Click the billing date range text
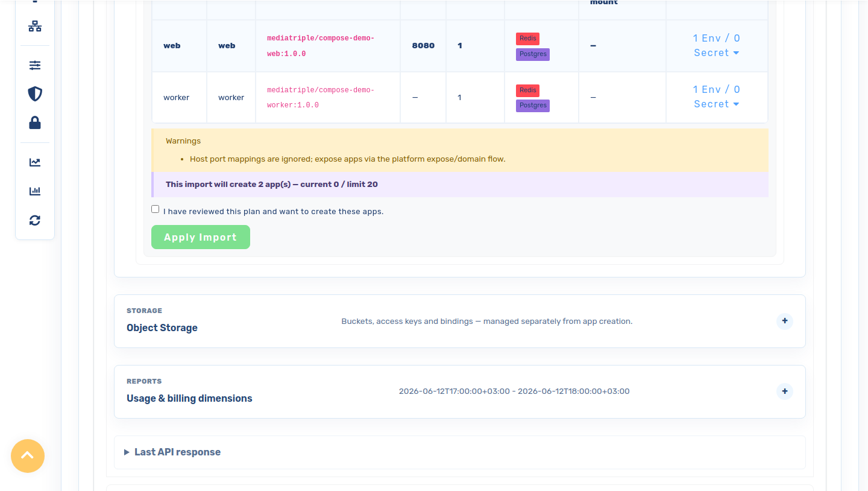The height and width of the screenshot is (491, 868). pyautogui.click(x=514, y=391)
